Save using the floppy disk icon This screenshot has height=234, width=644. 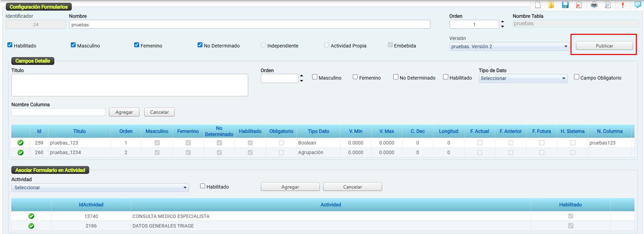point(565,5)
